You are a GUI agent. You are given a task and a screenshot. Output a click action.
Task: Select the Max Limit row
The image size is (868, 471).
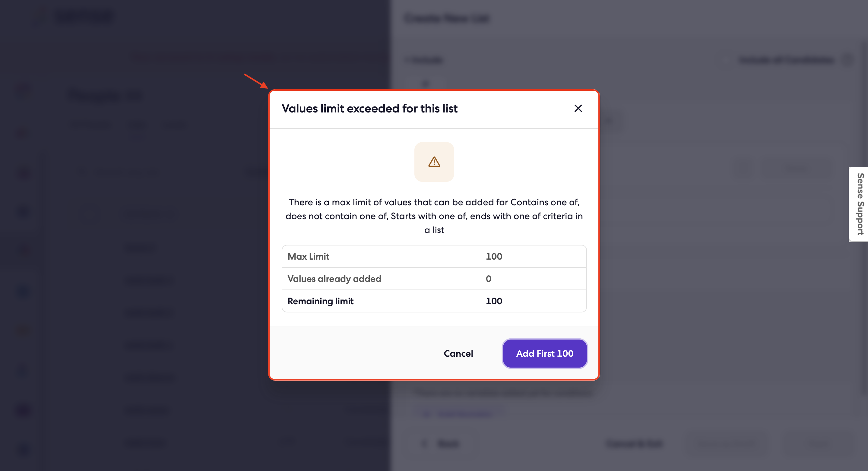tap(434, 256)
